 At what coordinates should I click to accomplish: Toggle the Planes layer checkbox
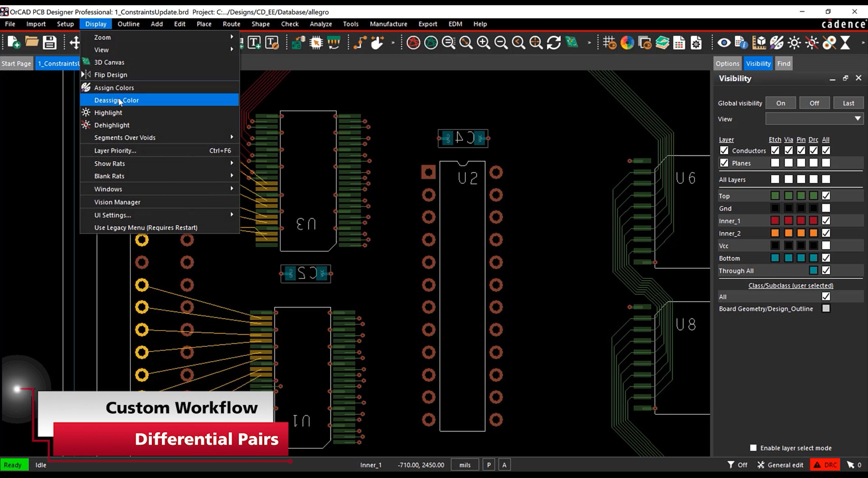click(x=724, y=163)
